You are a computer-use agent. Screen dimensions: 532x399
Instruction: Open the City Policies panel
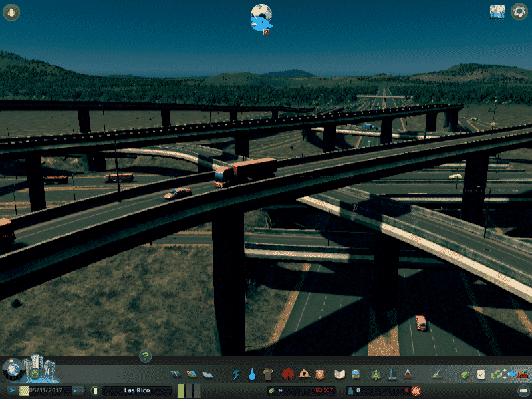(480, 374)
